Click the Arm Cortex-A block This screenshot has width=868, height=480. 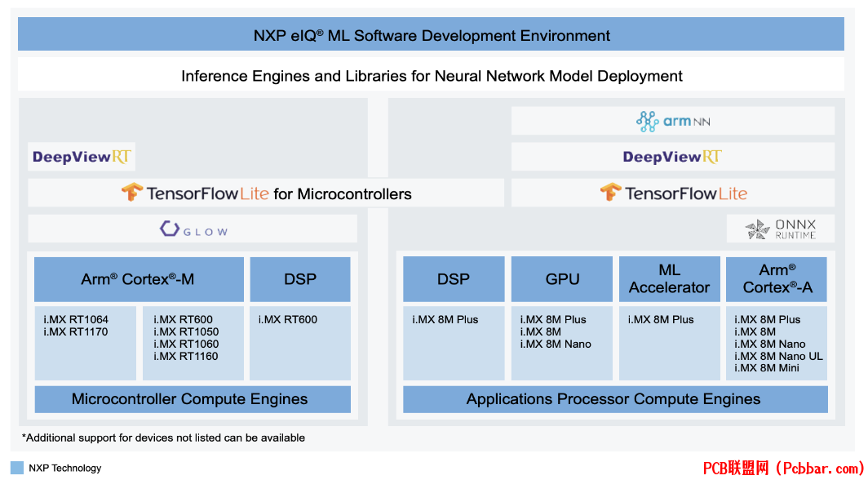point(777,279)
